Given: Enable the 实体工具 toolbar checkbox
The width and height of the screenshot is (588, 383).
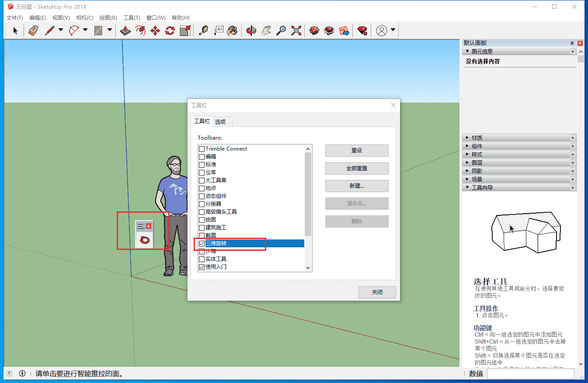Looking at the screenshot, I should coord(202,259).
